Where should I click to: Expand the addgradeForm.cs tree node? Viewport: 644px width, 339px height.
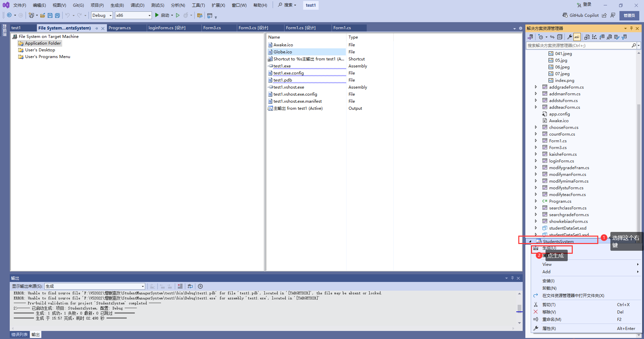click(x=536, y=87)
